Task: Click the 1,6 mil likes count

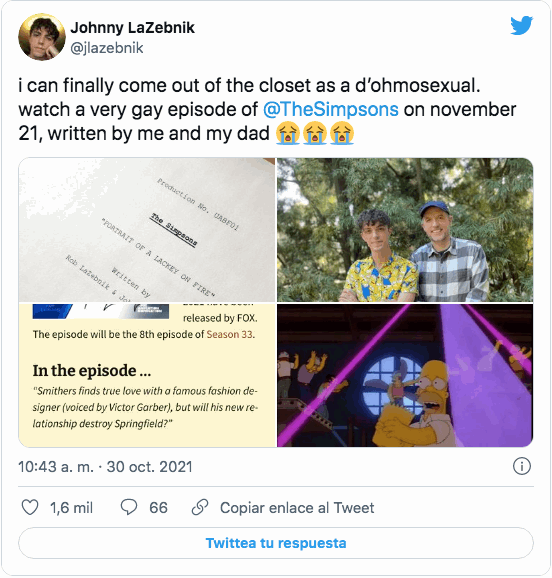Action: [x=71, y=508]
